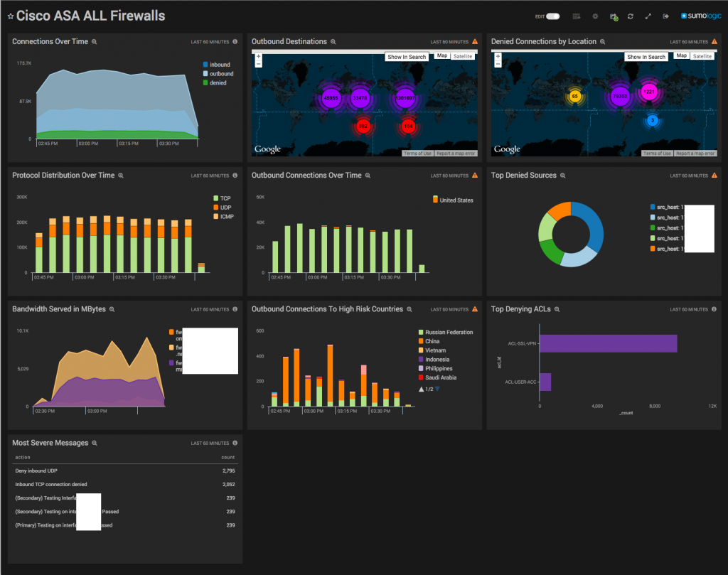This screenshot has height=575, width=728.
Task: Click the exit/logout arrow icon
Action: click(665, 16)
